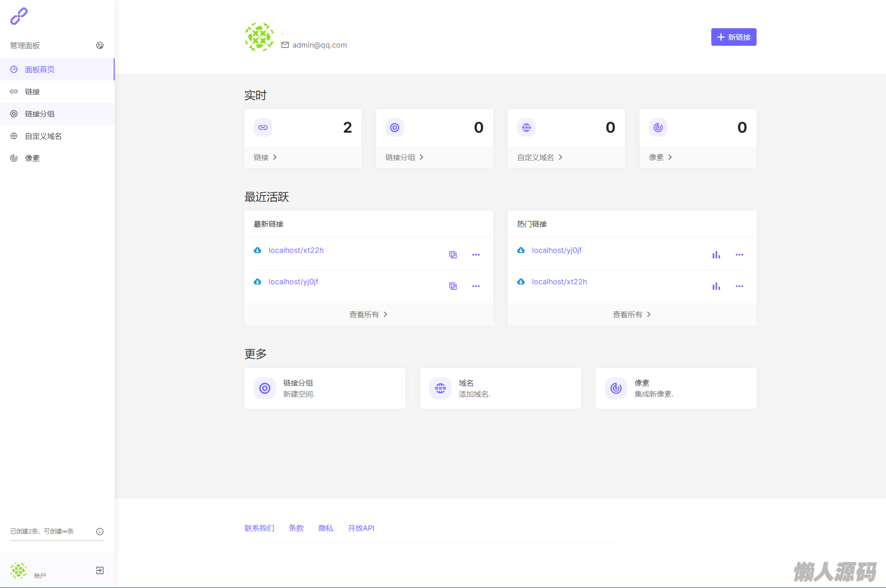Click the quota info icon in the sidebar
This screenshot has height=588, width=886.
(99, 532)
